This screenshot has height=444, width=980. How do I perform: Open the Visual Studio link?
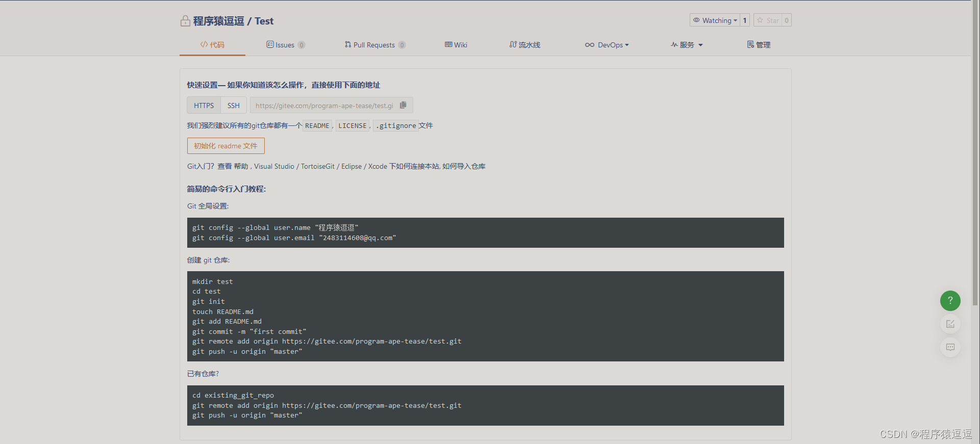pyautogui.click(x=274, y=166)
